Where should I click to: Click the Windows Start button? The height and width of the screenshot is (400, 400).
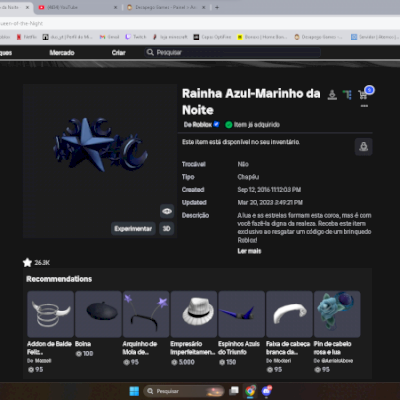tap(134, 391)
